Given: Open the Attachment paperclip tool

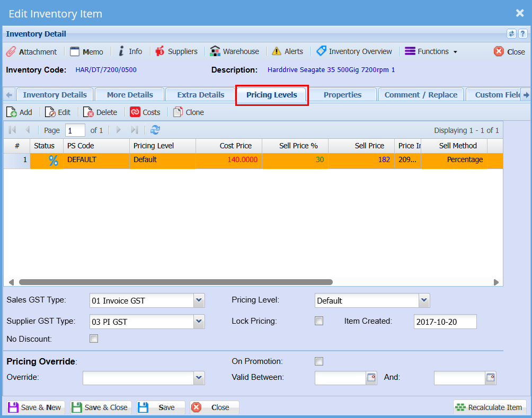Looking at the screenshot, I should [31, 51].
